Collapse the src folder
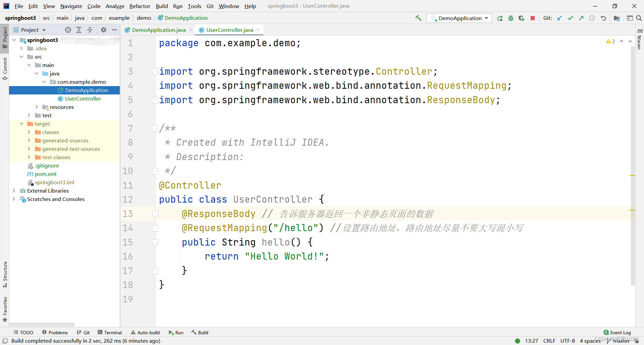The width and height of the screenshot is (644, 345). [x=21, y=57]
